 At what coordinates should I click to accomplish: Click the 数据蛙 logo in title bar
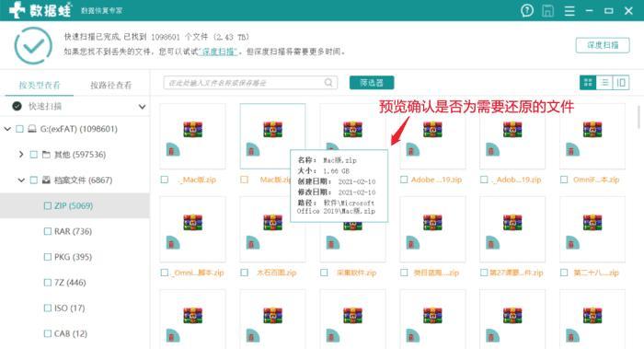40,10
